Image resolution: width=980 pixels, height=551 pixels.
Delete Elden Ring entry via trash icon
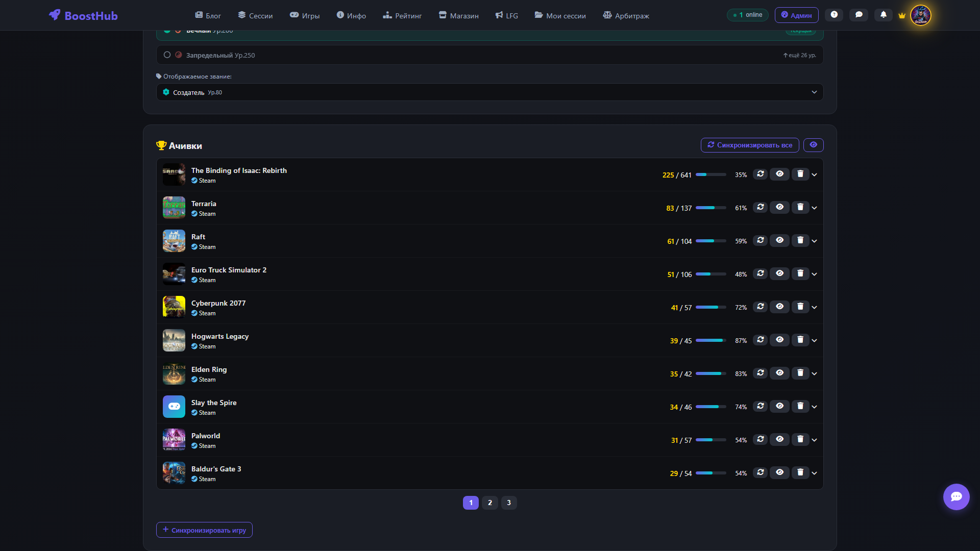(800, 373)
